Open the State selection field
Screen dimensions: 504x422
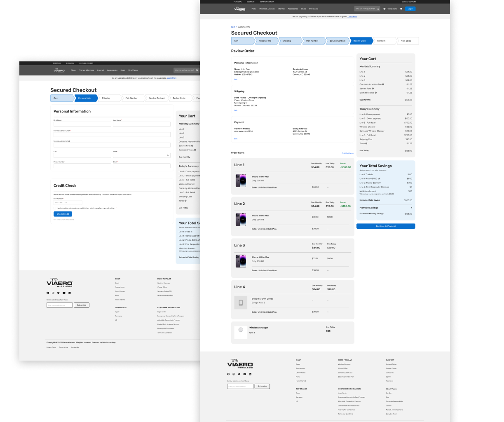point(142,155)
